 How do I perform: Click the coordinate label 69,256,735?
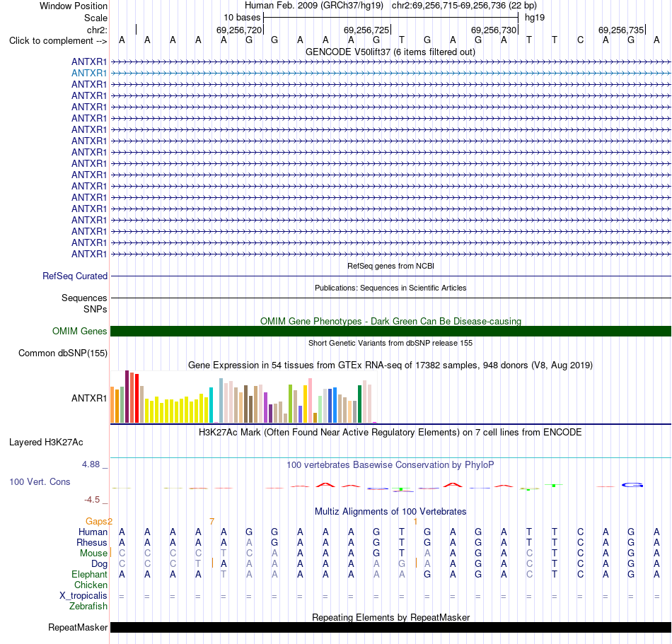tap(621, 30)
